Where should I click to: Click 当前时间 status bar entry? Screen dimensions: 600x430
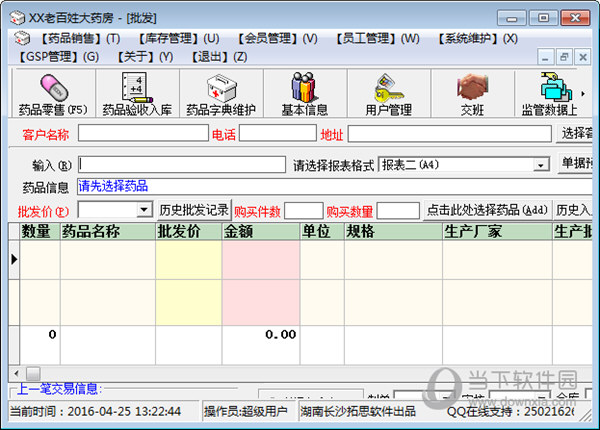click(103, 412)
